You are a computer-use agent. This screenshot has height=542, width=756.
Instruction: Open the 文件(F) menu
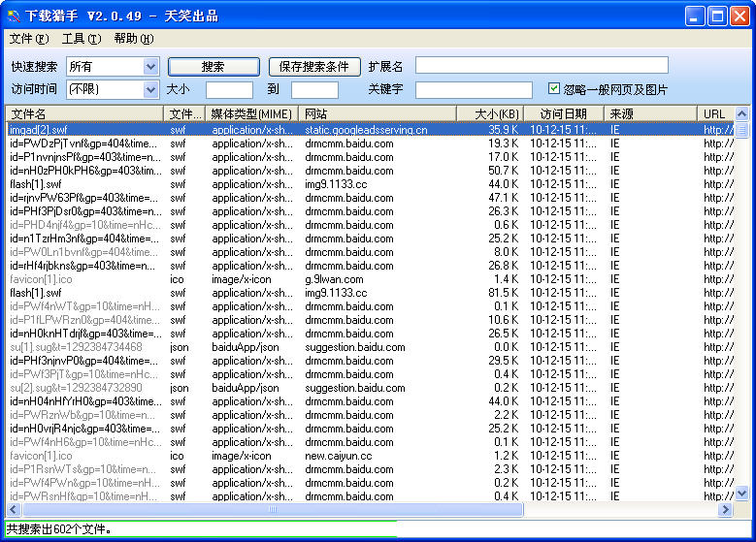(29, 39)
